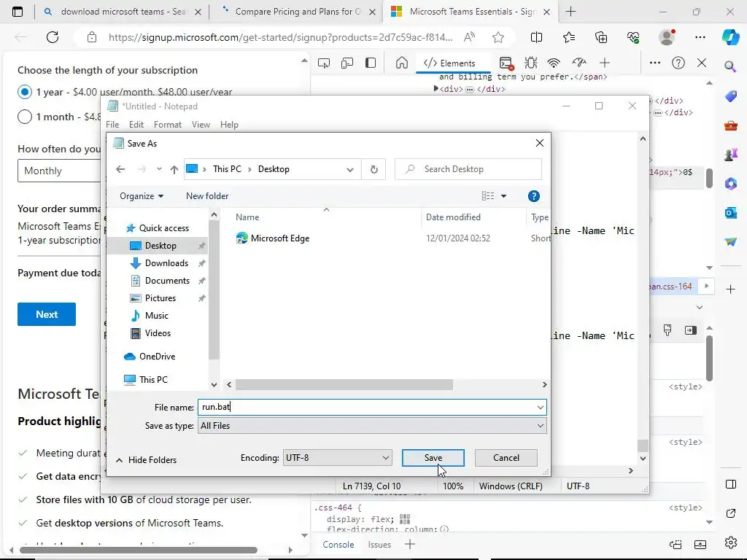Select Pictures folder in navigation pane
Viewport: 747px width, 560px height.
(x=153, y=298)
